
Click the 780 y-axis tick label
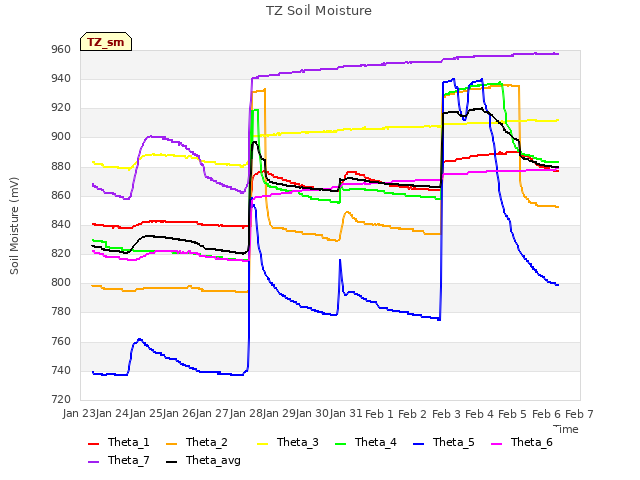(x=61, y=312)
